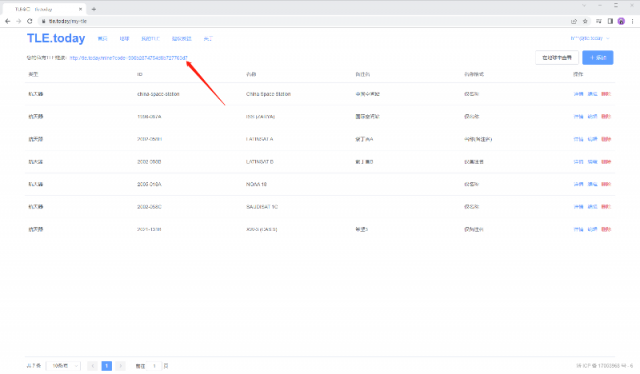Open the ICP registration footer link
Screen dimensions: 640x374
pos(604,366)
